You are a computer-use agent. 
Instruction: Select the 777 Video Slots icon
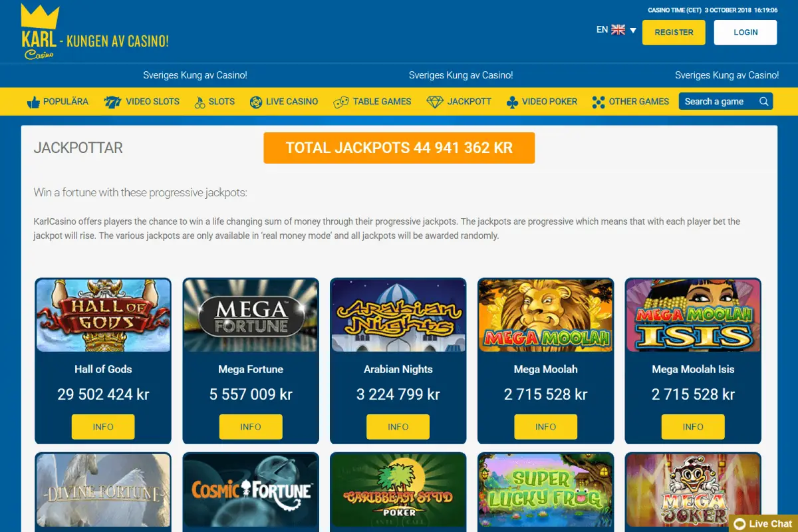pos(112,102)
